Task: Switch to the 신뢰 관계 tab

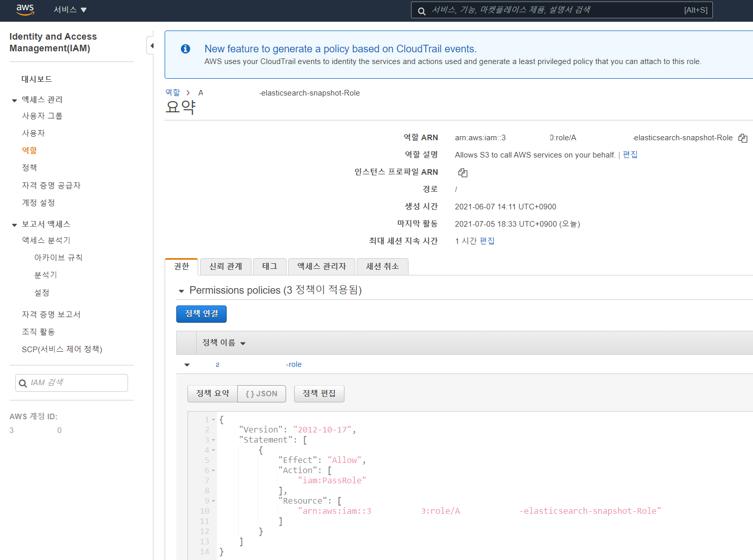Action: coord(226,266)
